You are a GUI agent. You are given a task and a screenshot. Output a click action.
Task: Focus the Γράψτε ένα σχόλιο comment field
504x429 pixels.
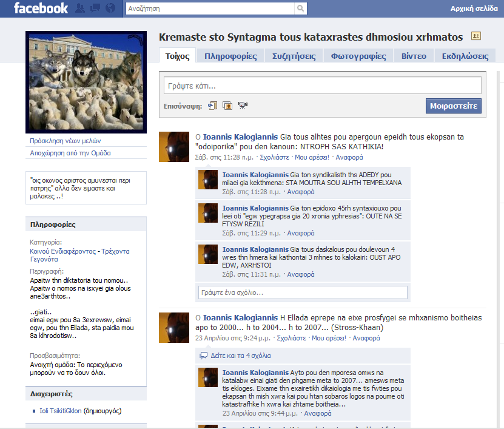click(x=303, y=292)
